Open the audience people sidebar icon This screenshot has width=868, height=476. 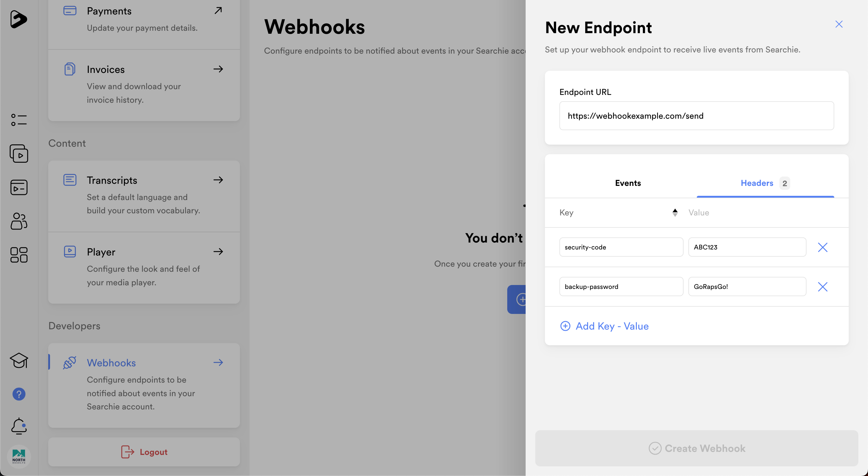click(19, 221)
